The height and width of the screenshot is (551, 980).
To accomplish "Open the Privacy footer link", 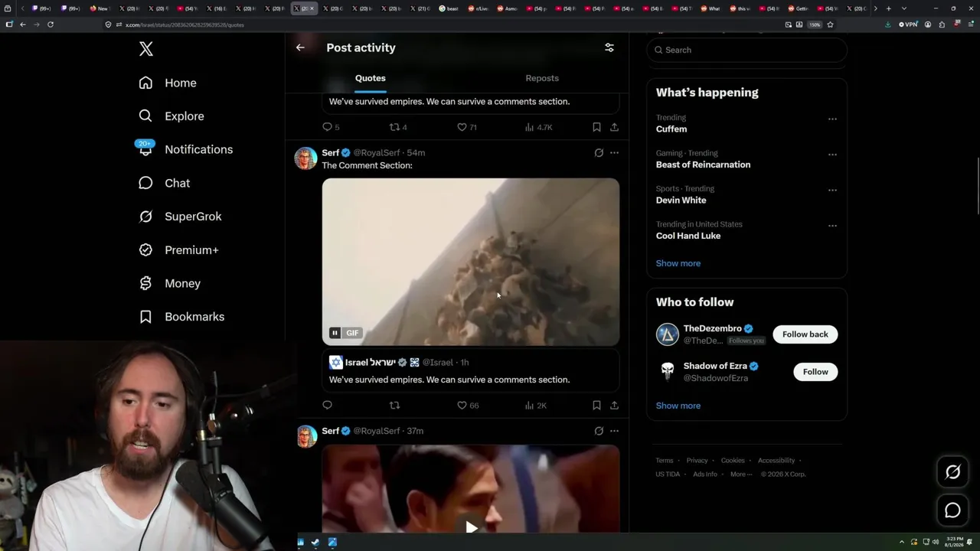I will [x=697, y=461].
